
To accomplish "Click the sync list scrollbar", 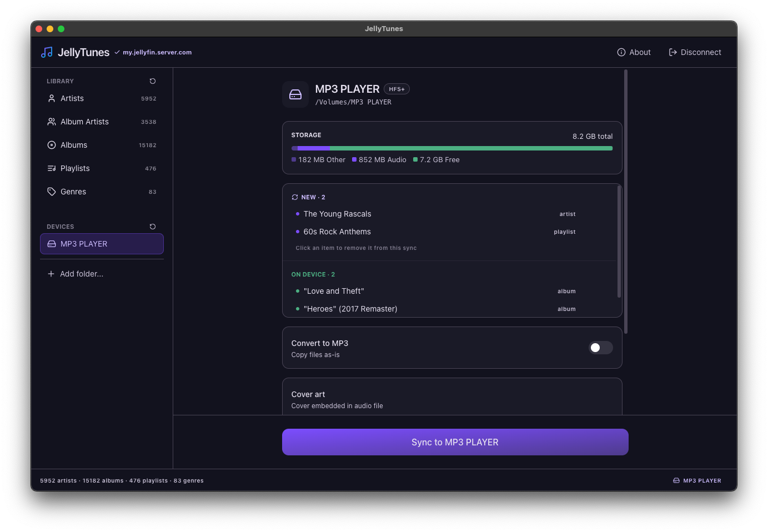I will (619, 242).
